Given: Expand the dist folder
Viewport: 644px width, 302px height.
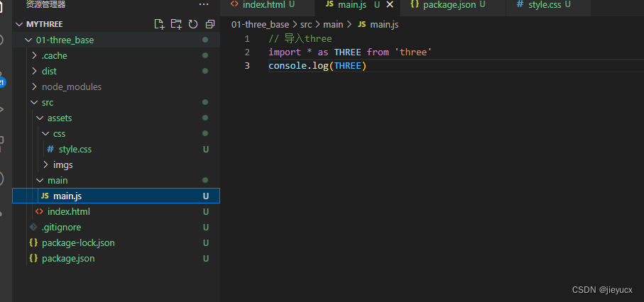Looking at the screenshot, I should [x=34, y=71].
